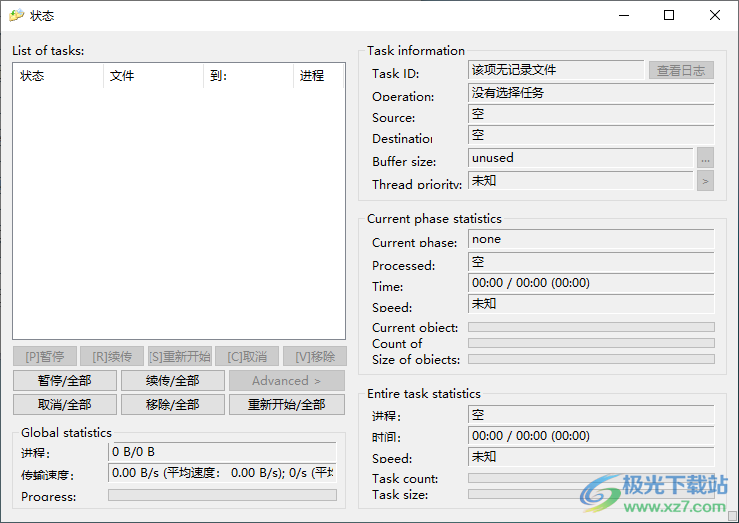Click the Buffer size field unused
Viewport: 739px width, 523px height.
click(x=581, y=158)
